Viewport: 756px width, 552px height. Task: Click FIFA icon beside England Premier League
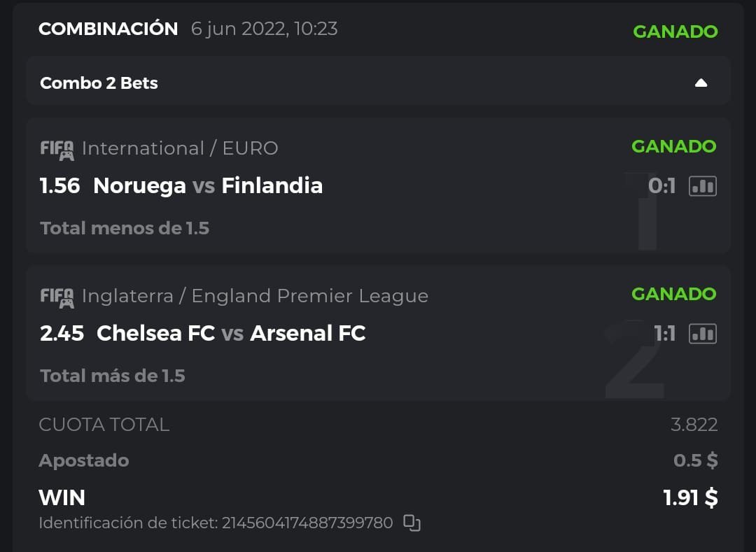coord(57,297)
